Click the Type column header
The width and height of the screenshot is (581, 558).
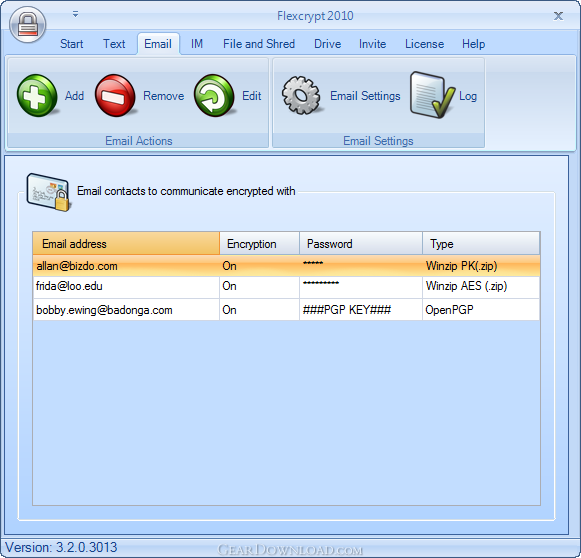tap(481, 243)
